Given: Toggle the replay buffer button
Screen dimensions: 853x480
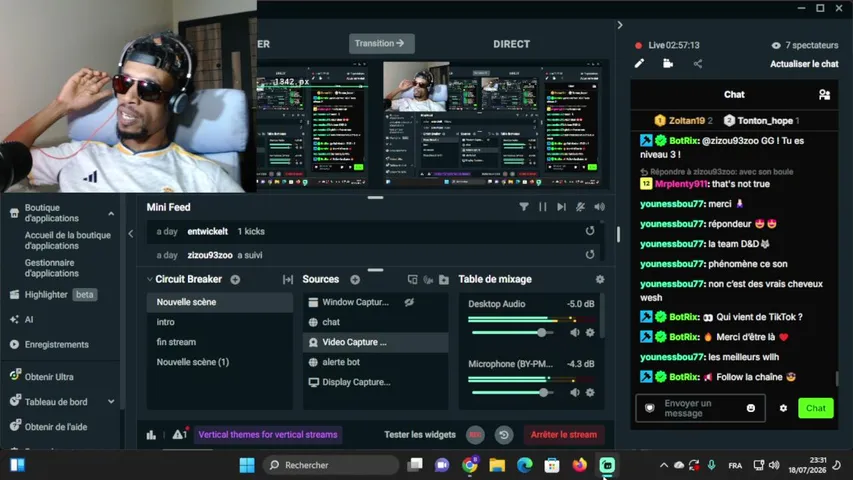Looking at the screenshot, I should click(x=504, y=434).
